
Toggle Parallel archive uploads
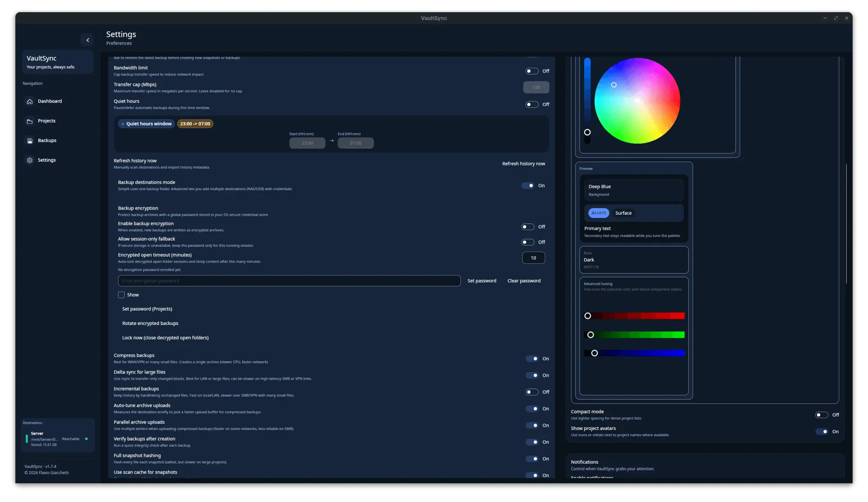532,425
